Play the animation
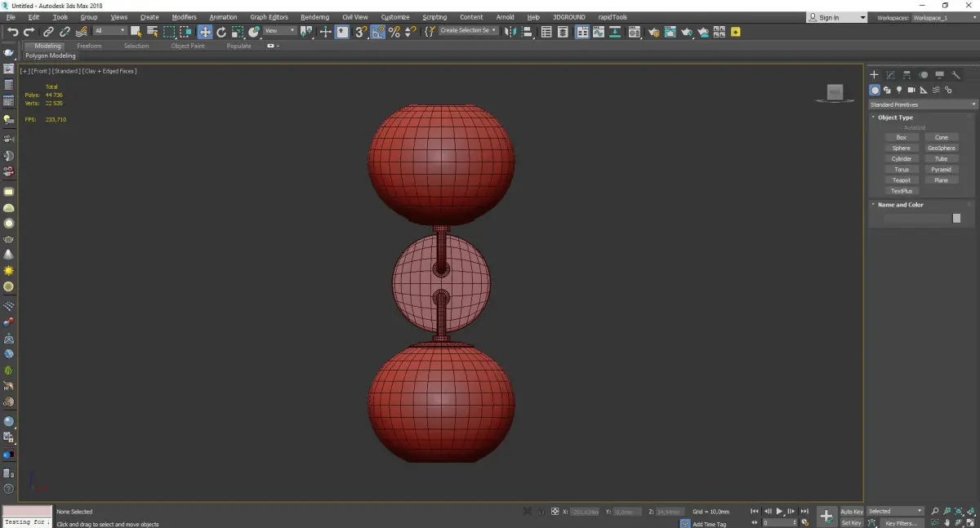This screenshot has height=528, width=980. [x=779, y=512]
